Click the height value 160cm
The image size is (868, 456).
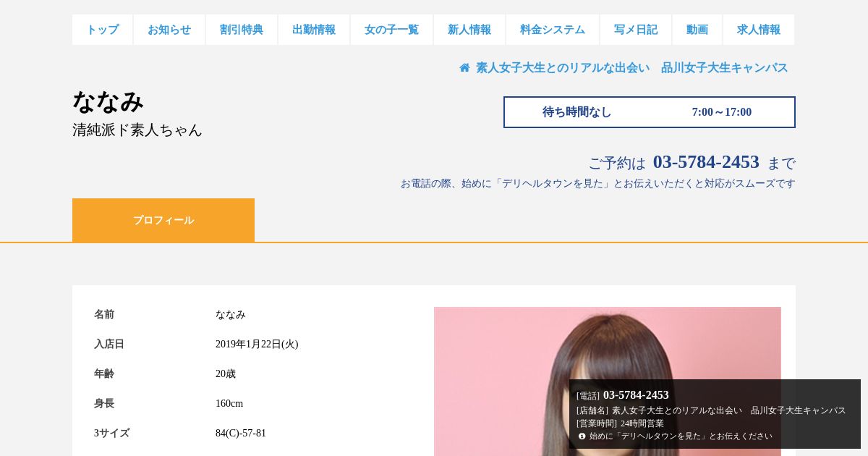[229, 404]
